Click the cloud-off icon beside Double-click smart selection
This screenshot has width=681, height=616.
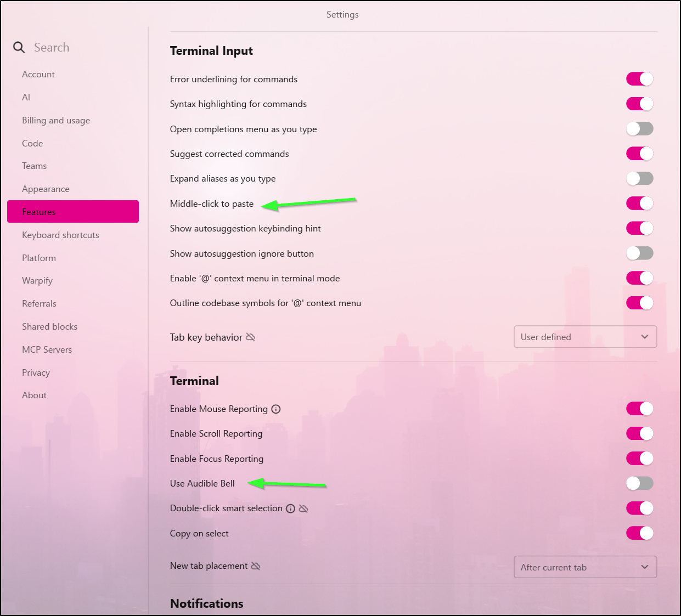click(303, 508)
